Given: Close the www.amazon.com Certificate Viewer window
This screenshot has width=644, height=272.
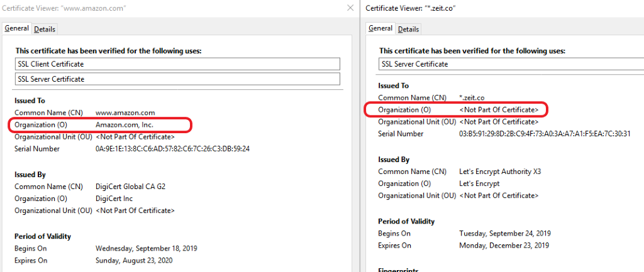Looking at the screenshot, I should 350,8.
